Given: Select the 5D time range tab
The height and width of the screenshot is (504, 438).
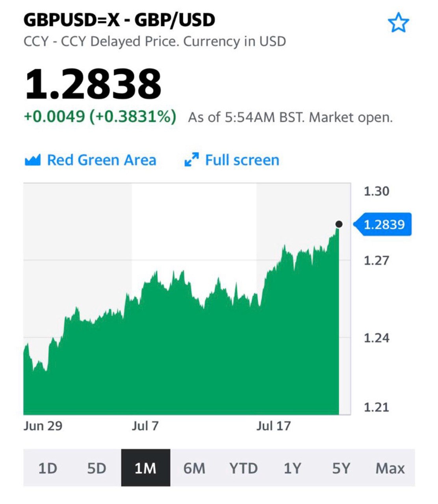Looking at the screenshot, I should 97,468.
